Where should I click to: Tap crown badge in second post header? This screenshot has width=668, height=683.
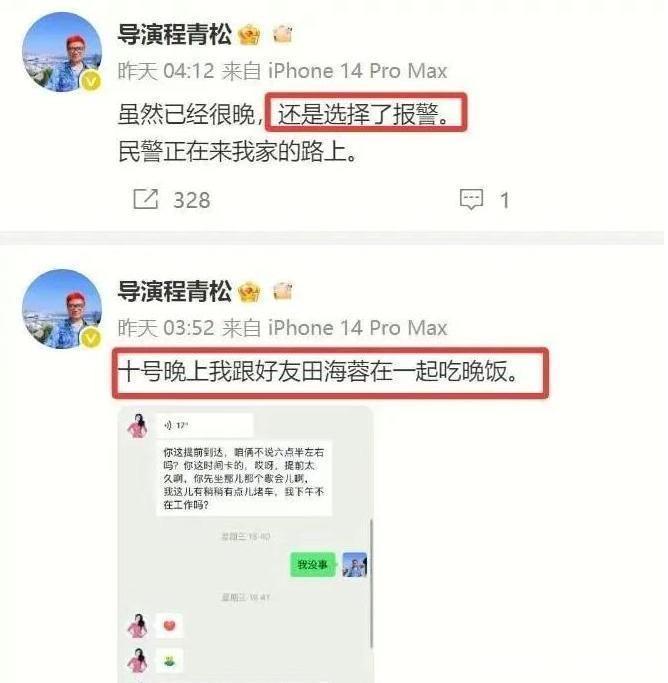click(x=250, y=292)
